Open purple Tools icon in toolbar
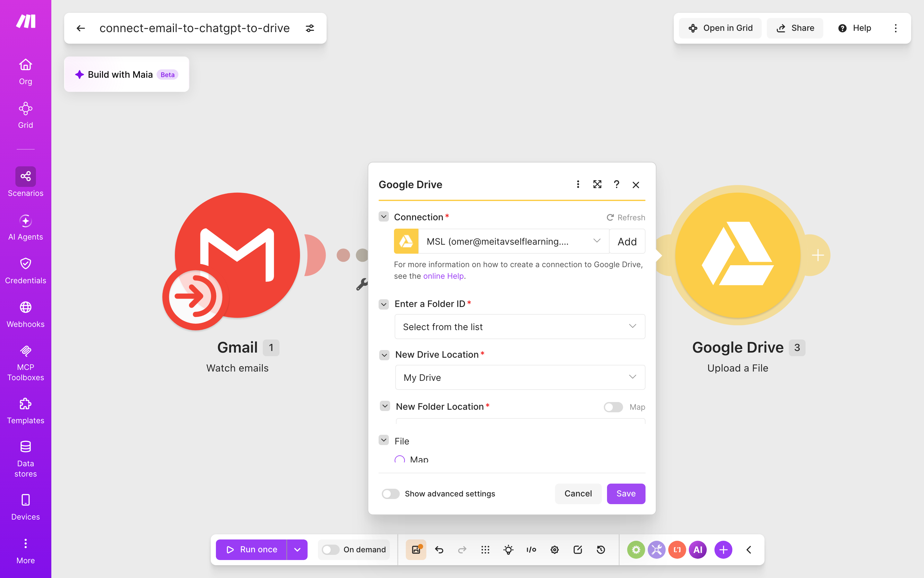 (x=657, y=550)
